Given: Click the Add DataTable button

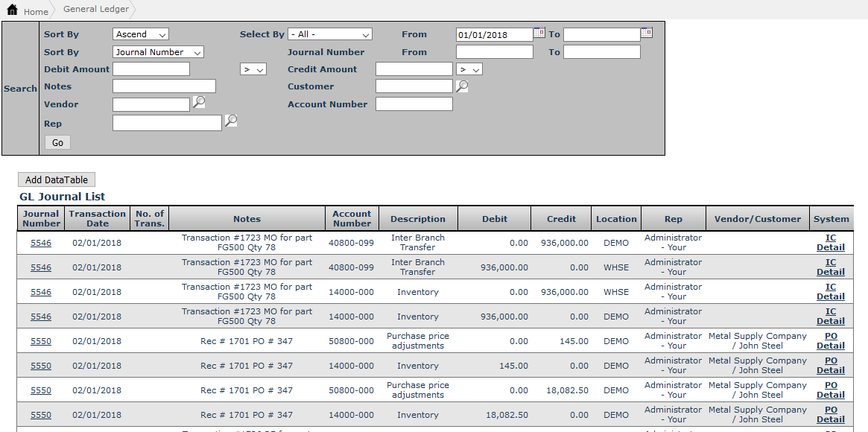Looking at the screenshot, I should pyautogui.click(x=57, y=180).
